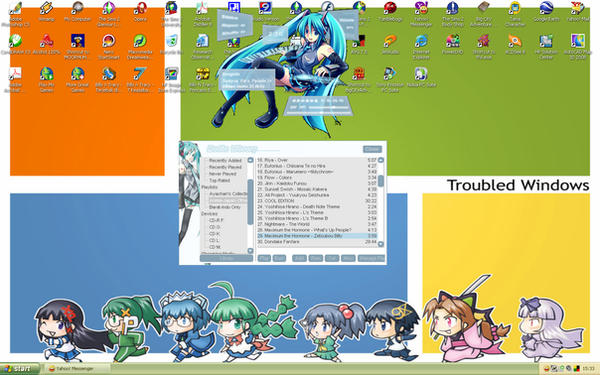
Task: Launch Nero StartSmart from the desktop
Action: click(x=109, y=47)
